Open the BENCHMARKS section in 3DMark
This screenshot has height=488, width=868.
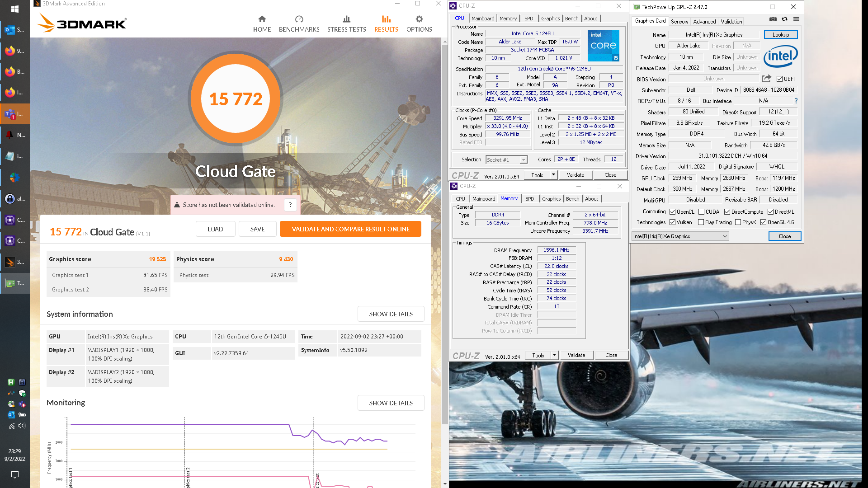[299, 24]
